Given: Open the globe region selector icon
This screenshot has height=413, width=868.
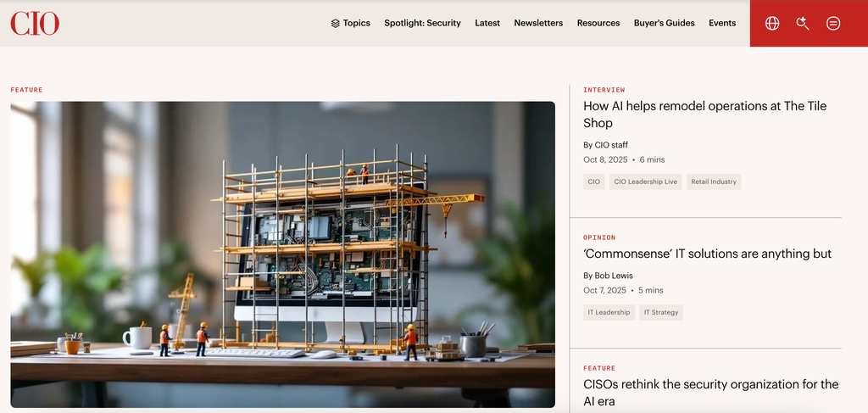Looking at the screenshot, I should coord(772,23).
